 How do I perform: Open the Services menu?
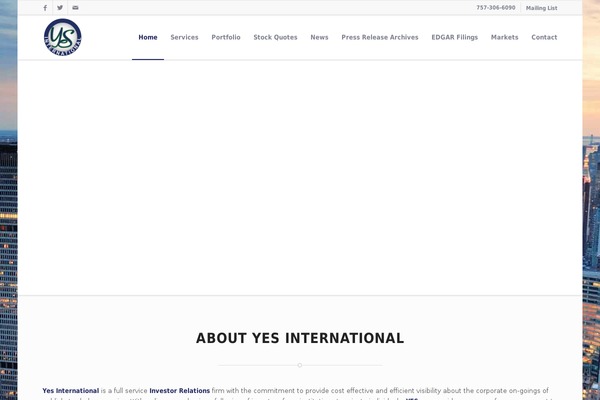tap(184, 37)
